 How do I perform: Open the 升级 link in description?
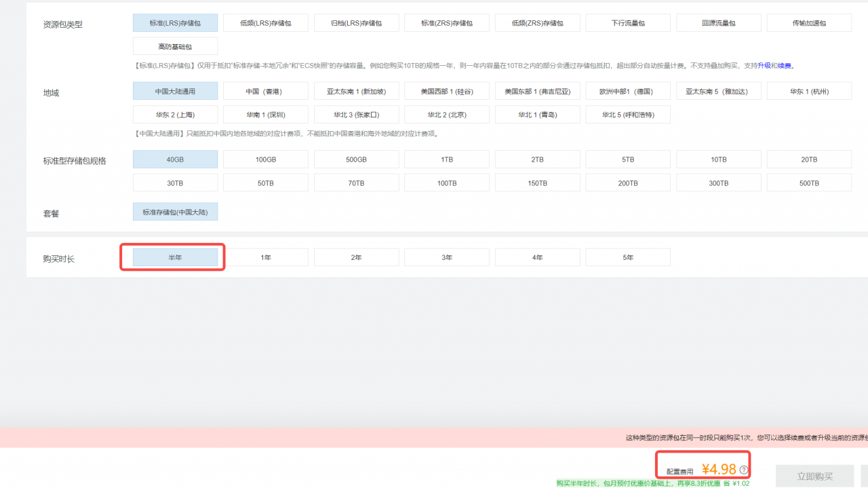[x=764, y=66]
